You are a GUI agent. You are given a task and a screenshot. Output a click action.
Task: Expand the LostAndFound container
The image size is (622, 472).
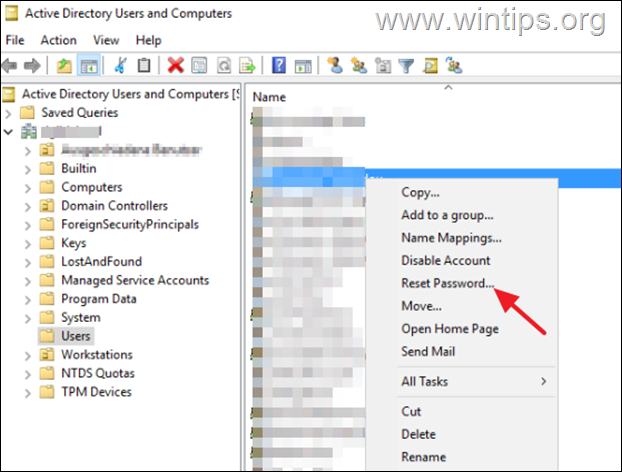tap(27, 262)
